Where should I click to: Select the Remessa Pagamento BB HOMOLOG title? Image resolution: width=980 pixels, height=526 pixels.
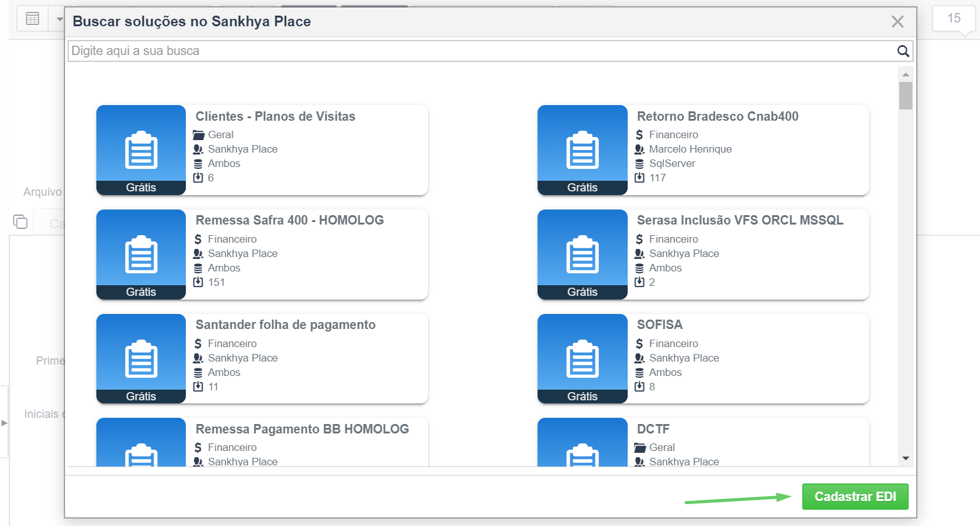tap(302, 429)
